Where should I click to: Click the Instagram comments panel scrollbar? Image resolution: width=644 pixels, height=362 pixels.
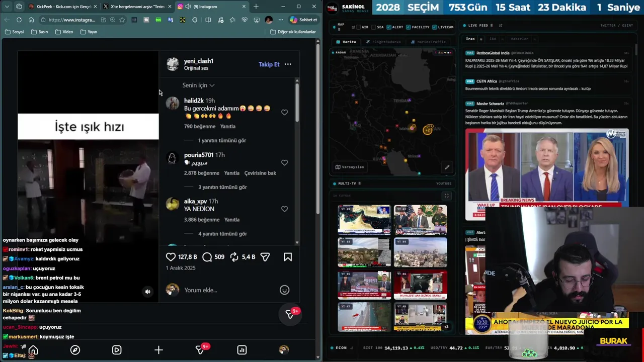(297, 103)
